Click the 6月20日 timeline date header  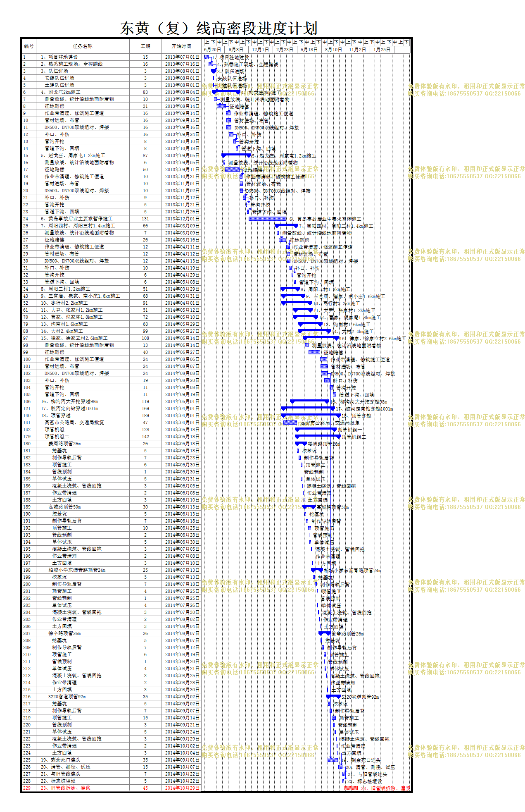(x=212, y=50)
